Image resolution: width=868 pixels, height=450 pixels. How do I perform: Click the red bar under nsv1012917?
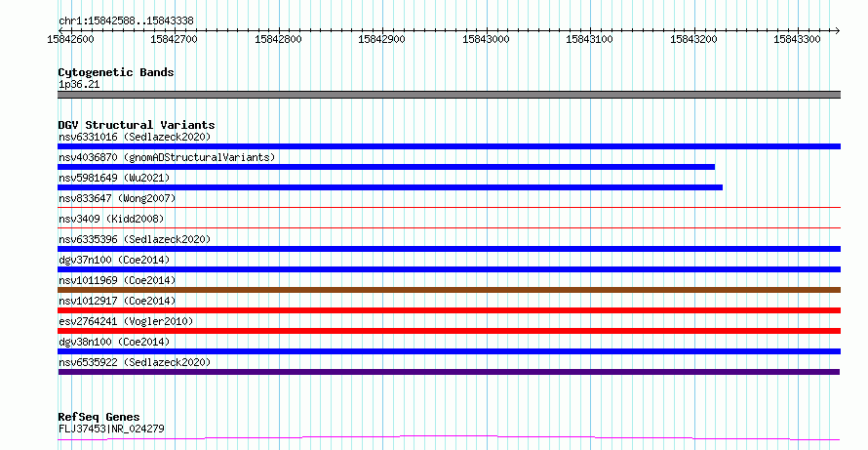point(449,310)
